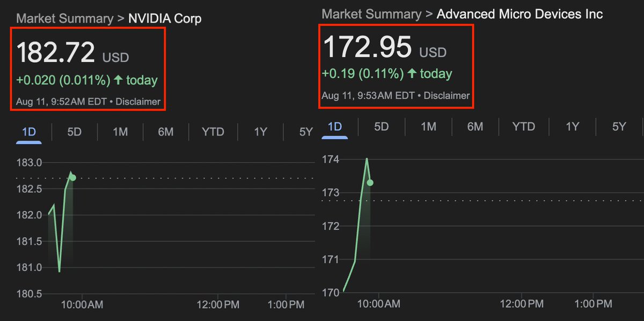
Task: Select the 1Y tab in NVIDIA chart
Action: 260,131
